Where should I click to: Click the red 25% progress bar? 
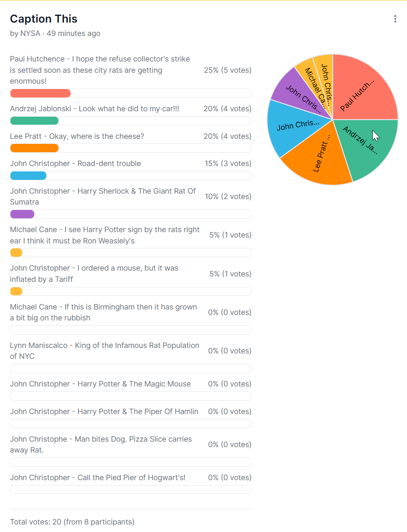40,93
